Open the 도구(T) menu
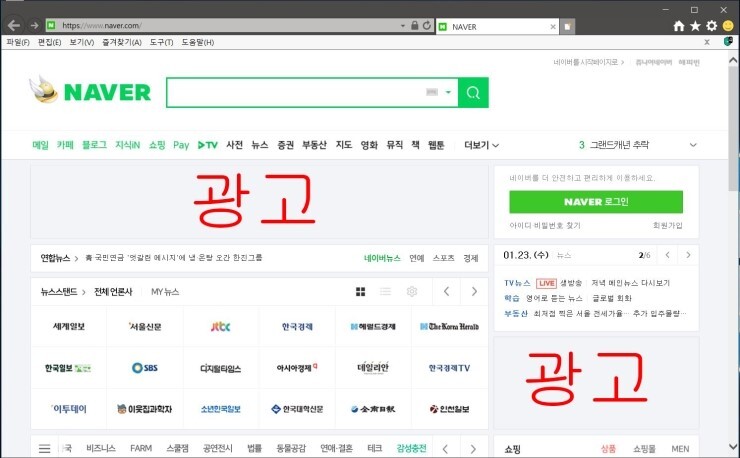The height and width of the screenshot is (458, 740). coord(161,42)
